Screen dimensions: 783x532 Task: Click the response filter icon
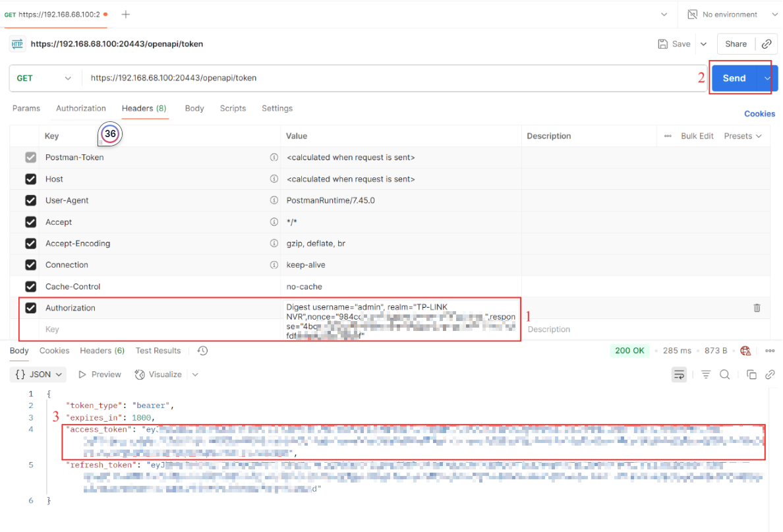point(706,374)
